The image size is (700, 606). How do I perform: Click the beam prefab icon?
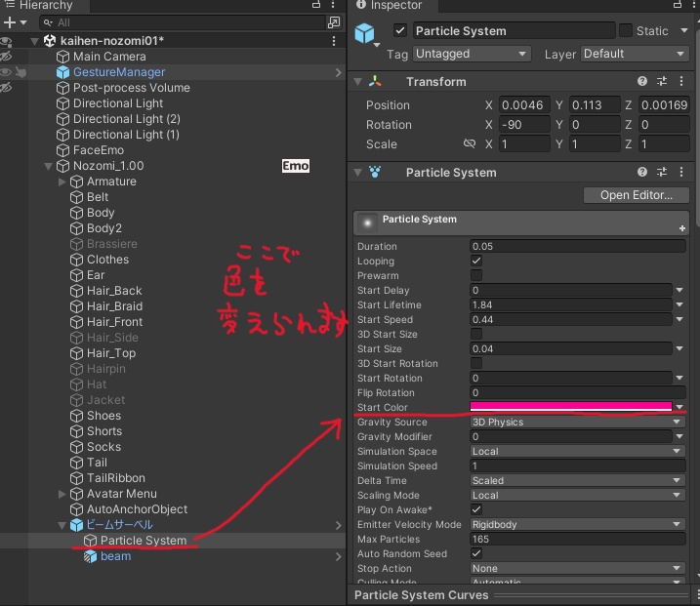pos(90,556)
